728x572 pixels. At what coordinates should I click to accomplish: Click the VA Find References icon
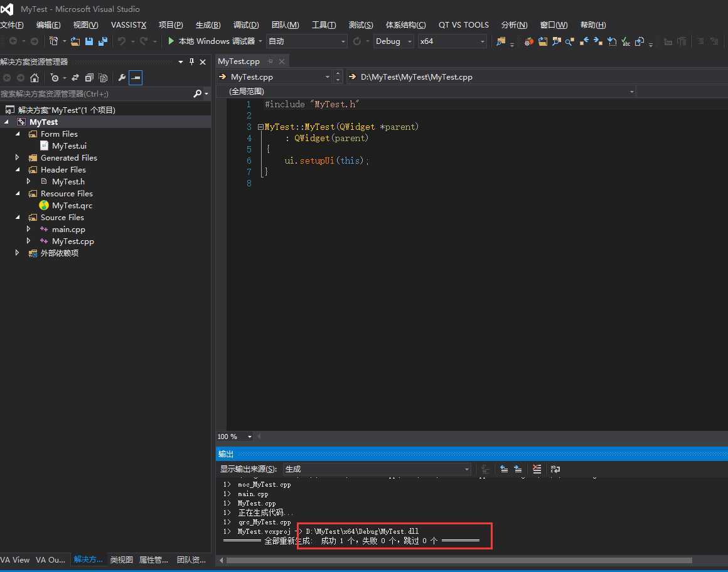(x=570, y=41)
